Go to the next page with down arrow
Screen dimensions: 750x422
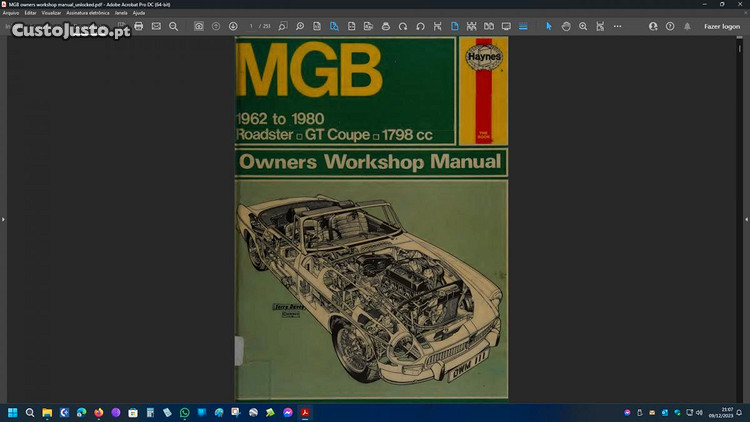coord(233,26)
